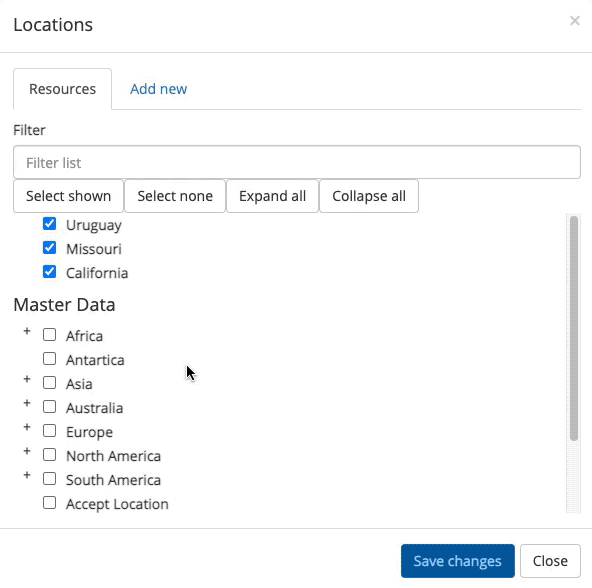The width and height of the screenshot is (592, 588).
Task: Check the Accept Location checkbox
Action: click(49, 503)
